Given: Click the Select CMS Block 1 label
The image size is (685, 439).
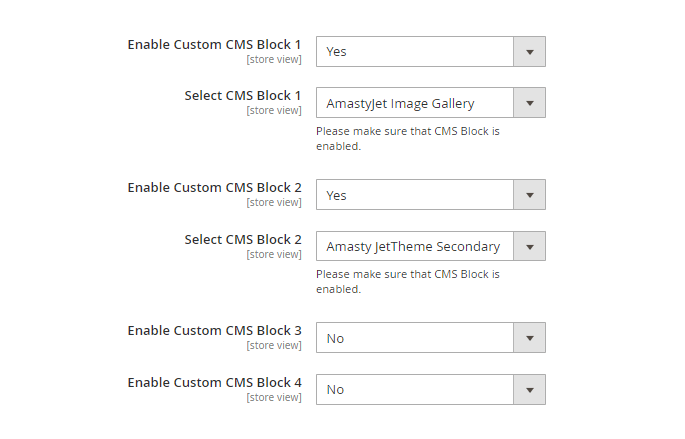Looking at the screenshot, I should [243, 96].
